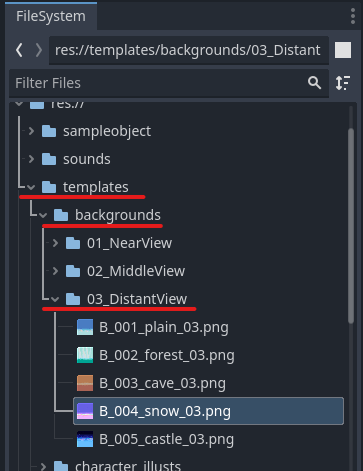Open the file sort options
Screen dimensions: 363x471
point(343,83)
